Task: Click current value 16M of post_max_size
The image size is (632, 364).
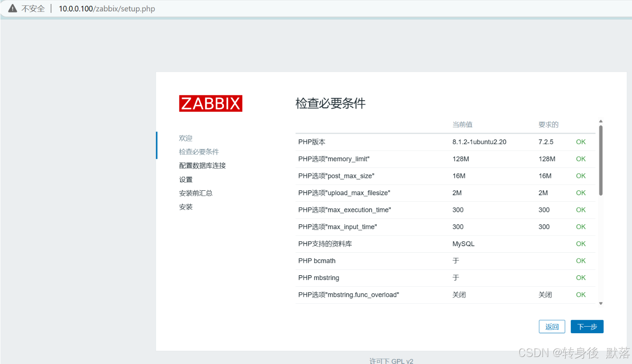Action: [459, 176]
